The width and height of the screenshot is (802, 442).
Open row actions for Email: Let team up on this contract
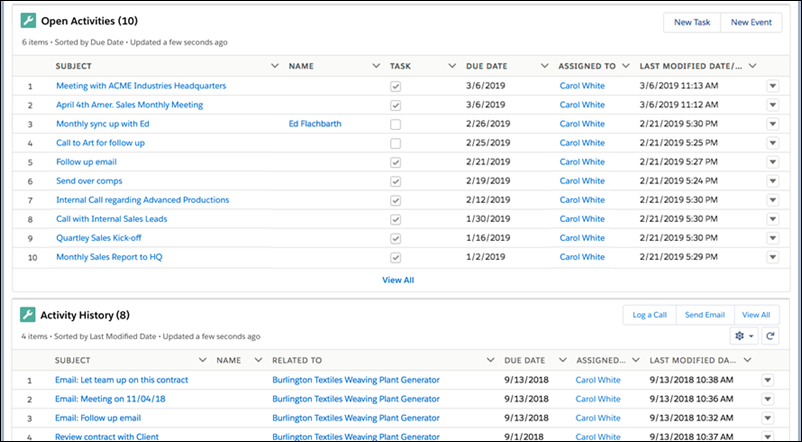767,380
